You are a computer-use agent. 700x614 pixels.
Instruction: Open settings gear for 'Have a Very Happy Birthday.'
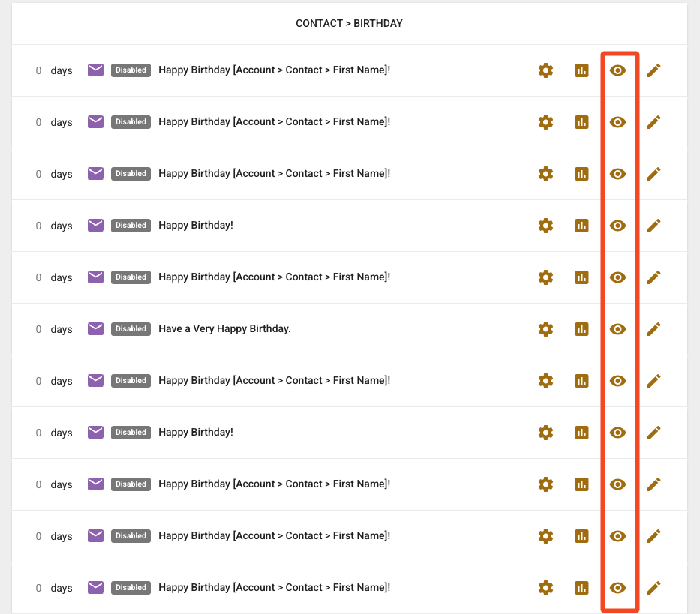545,329
